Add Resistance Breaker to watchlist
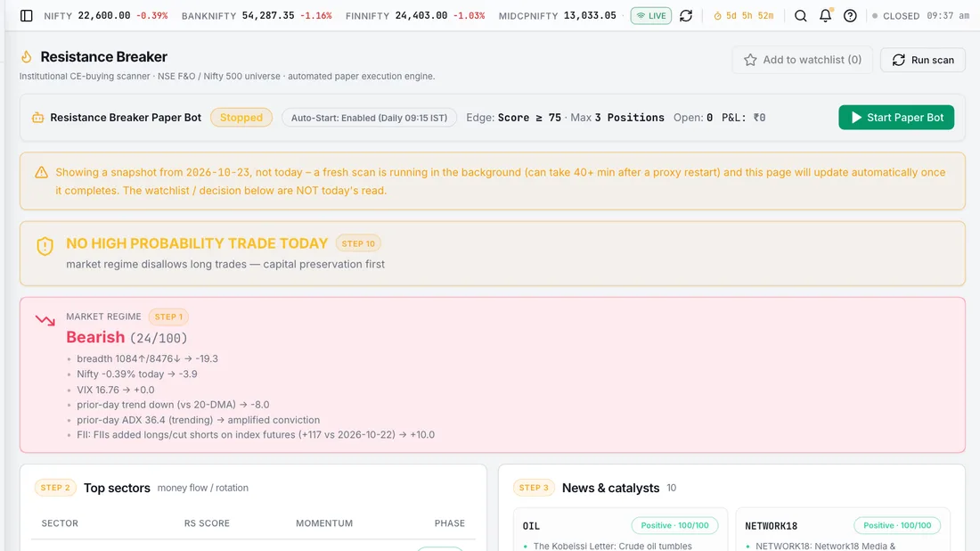The width and height of the screenshot is (980, 551). 803,60
